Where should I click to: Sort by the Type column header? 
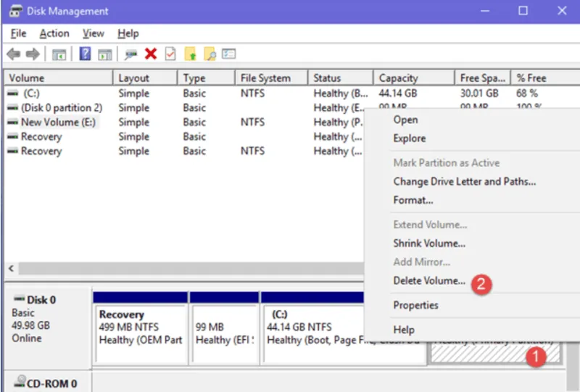[x=206, y=78]
